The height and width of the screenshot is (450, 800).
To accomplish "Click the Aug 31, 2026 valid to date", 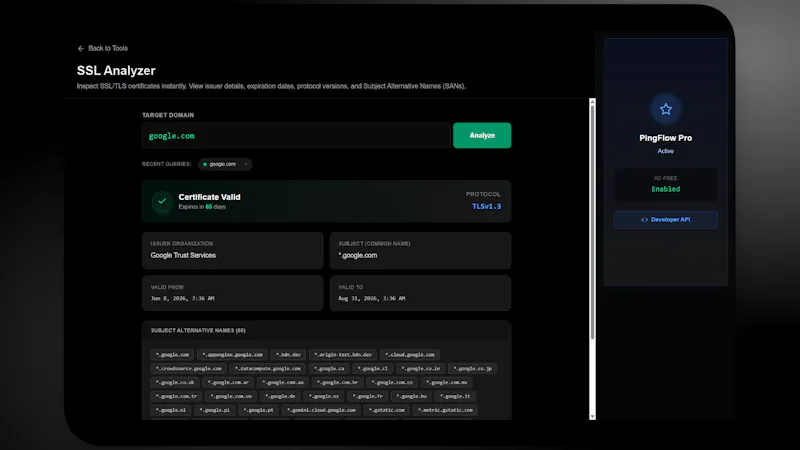I will (x=371, y=298).
